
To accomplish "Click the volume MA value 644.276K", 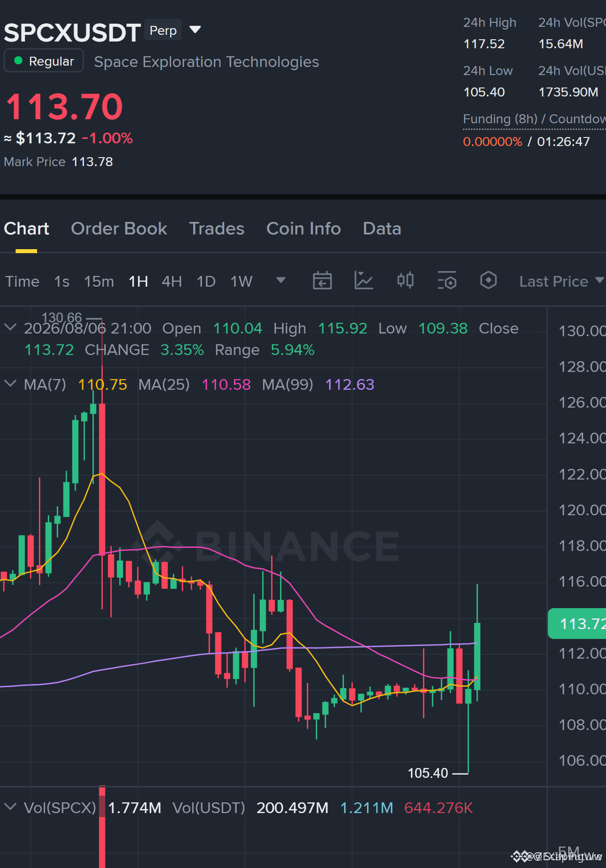I will click(x=439, y=808).
